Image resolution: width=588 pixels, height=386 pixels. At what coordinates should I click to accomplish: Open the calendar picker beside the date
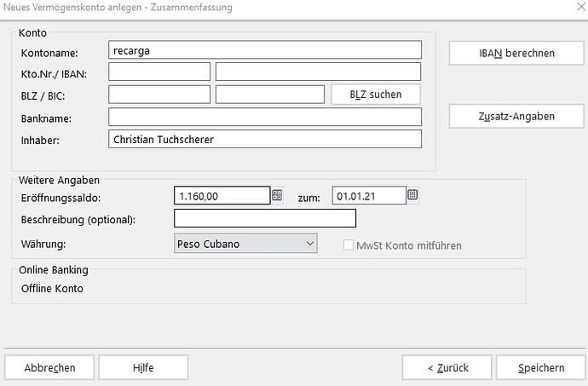click(412, 196)
